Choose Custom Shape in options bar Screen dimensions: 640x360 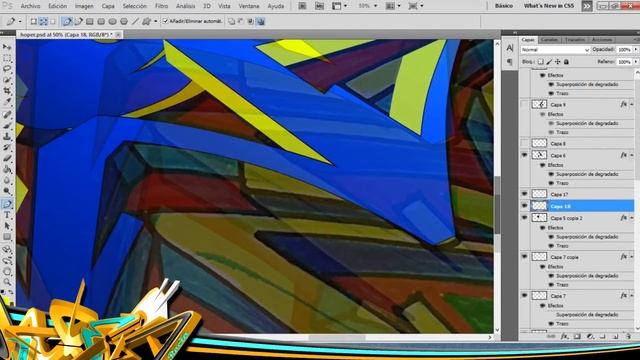(x=147, y=21)
